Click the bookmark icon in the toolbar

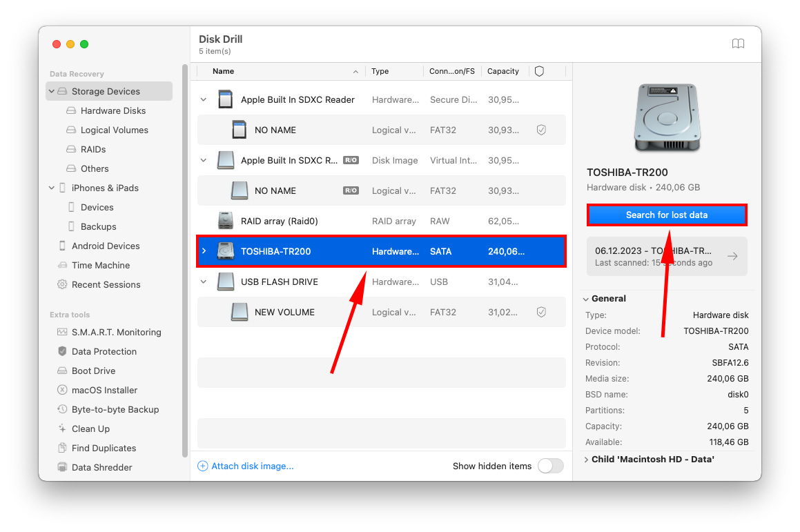(738, 43)
